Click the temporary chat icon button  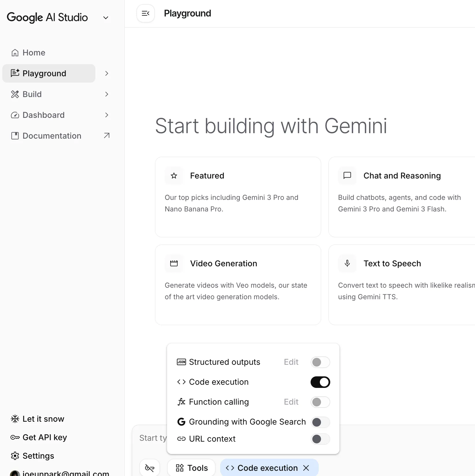coord(150,468)
